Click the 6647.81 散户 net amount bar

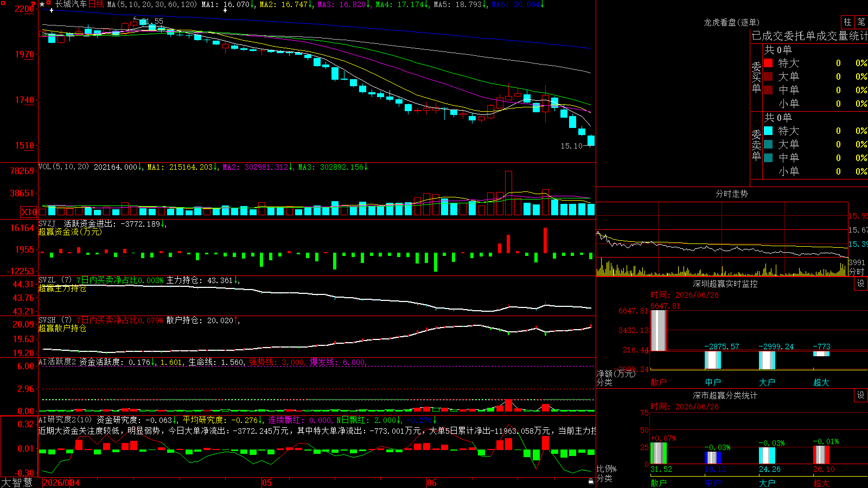point(658,330)
